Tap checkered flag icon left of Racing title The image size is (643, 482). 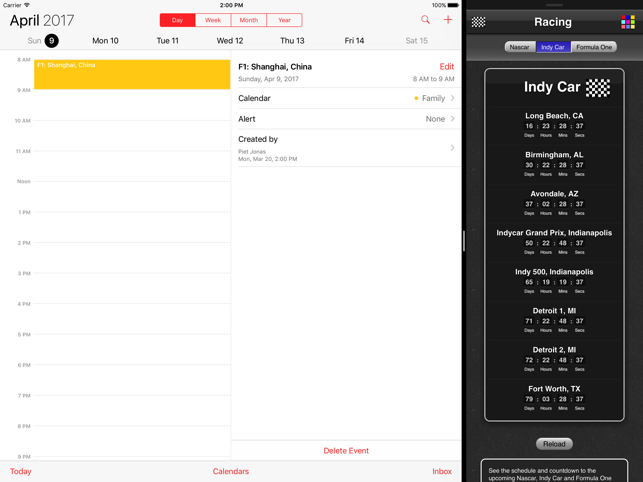pos(478,22)
